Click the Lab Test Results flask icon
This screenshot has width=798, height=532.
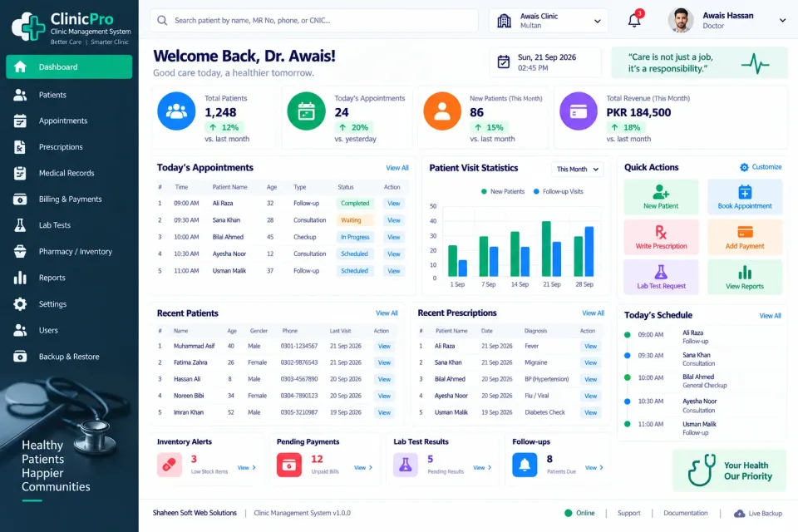[x=406, y=465]
